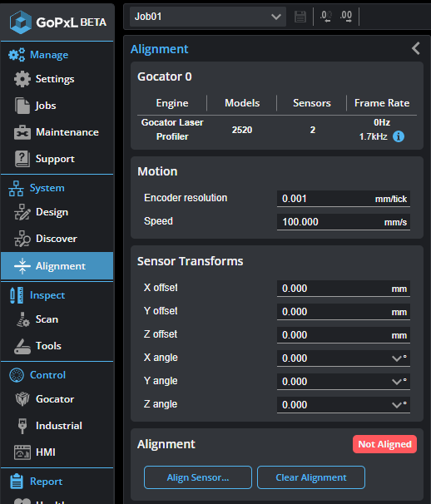
Task: Go to the Support page
Action: pos(57,159)
